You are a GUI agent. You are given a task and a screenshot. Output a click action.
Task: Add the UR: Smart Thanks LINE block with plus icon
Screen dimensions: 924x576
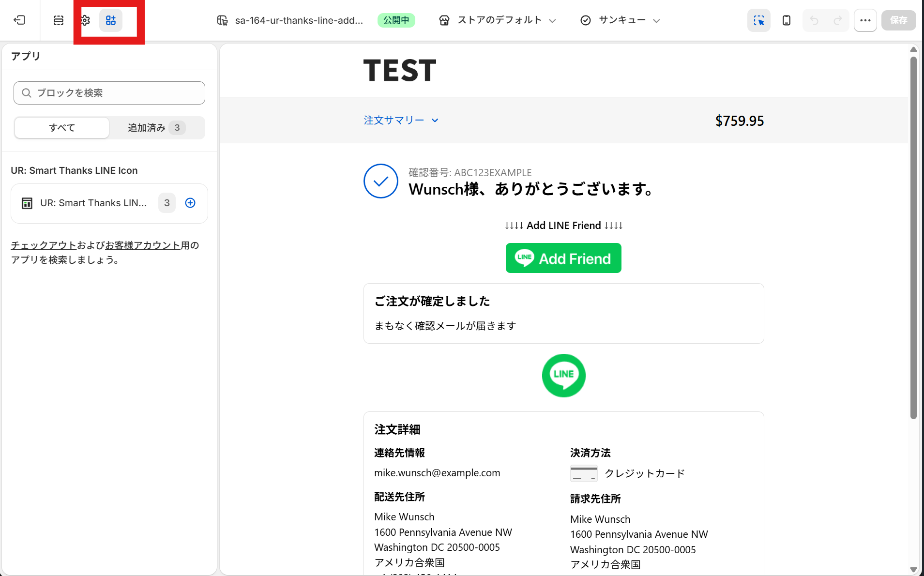[x=190, y=203]
